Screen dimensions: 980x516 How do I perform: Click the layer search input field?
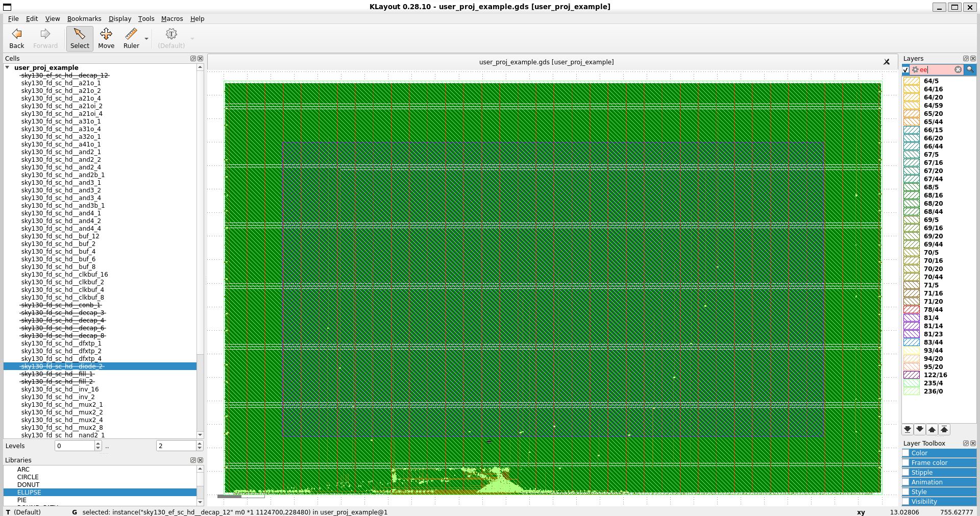tap(937, 70)
